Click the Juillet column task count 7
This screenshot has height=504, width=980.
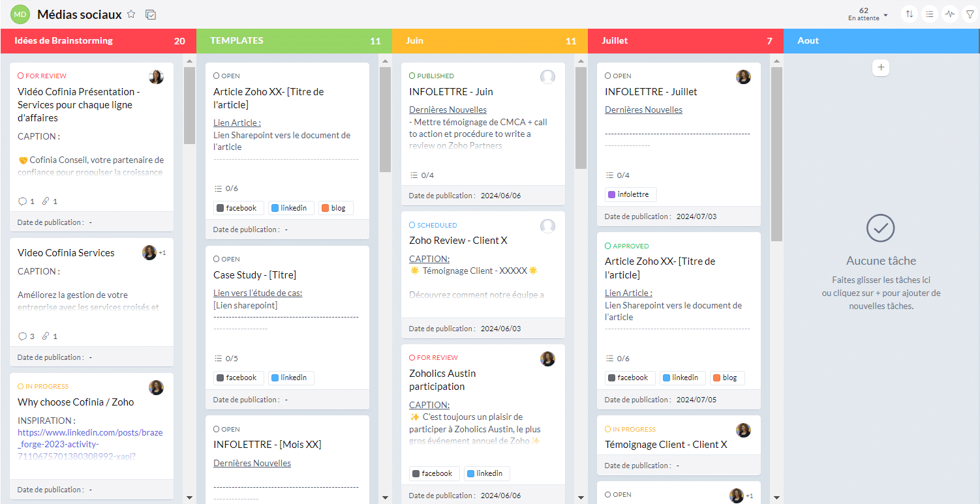tap(769, 40)
